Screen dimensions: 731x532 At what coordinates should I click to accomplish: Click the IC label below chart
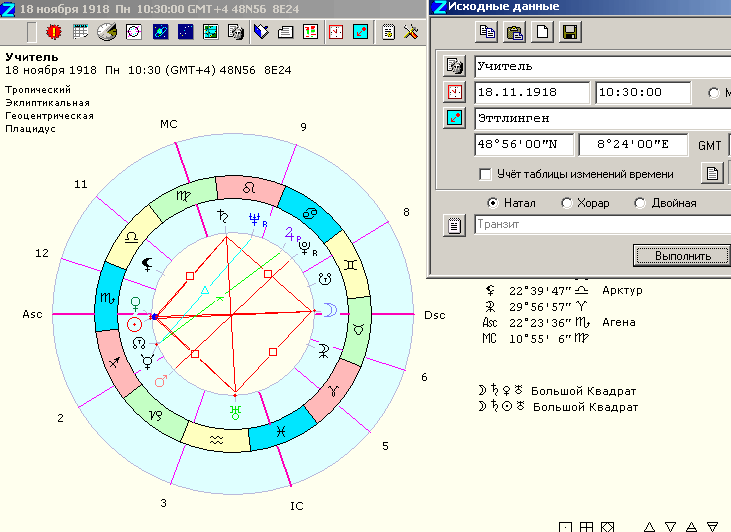click(x=297, y=506)
